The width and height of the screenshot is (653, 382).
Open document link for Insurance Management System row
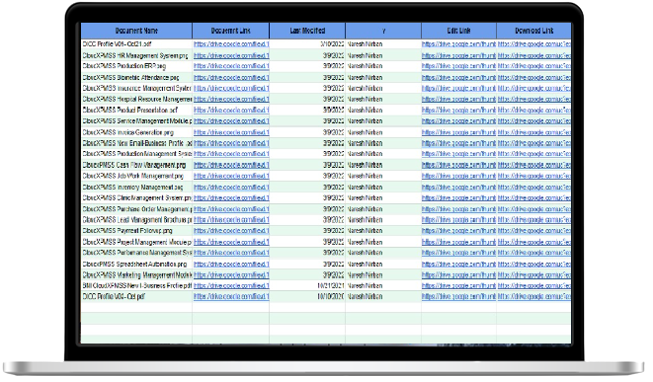[231, 88]
